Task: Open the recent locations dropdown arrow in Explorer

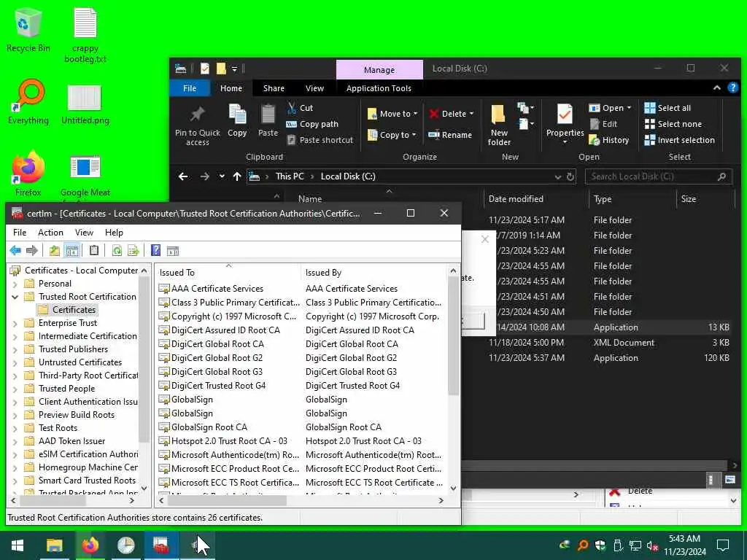Action: pyautogui.click(x=222, y=176)
